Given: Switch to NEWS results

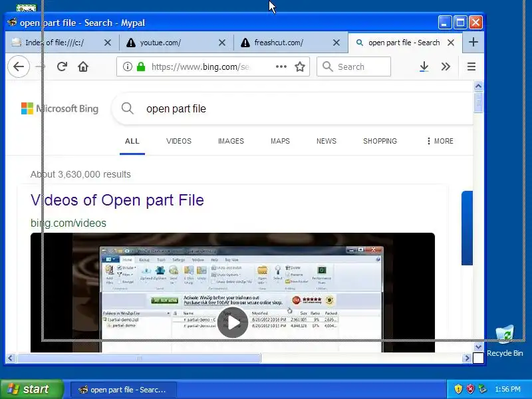Looking at the screenshot, I should pyautogui.click(x=327, y=141).
